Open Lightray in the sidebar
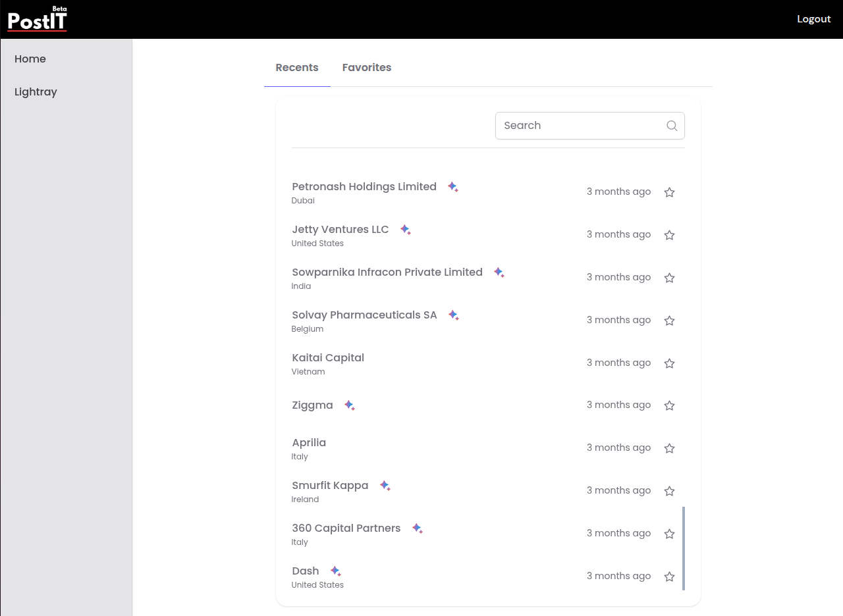 pyautogui.click(x=36, y=92)
